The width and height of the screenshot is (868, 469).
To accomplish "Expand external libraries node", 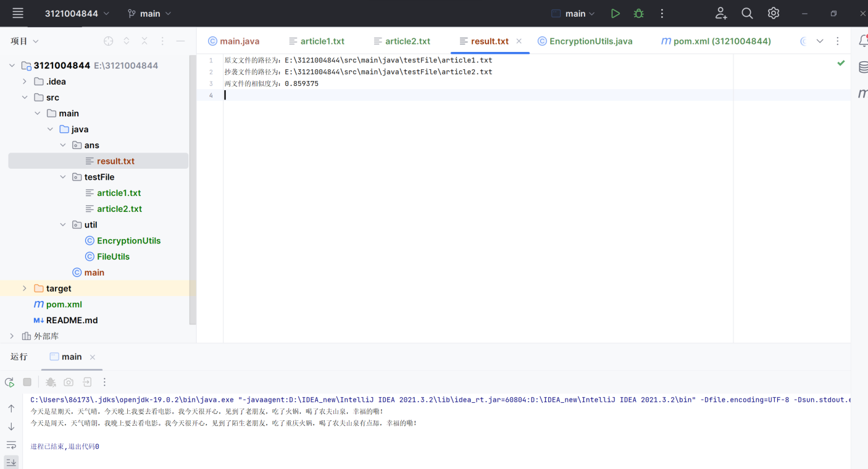I will [x=12, y=336].
